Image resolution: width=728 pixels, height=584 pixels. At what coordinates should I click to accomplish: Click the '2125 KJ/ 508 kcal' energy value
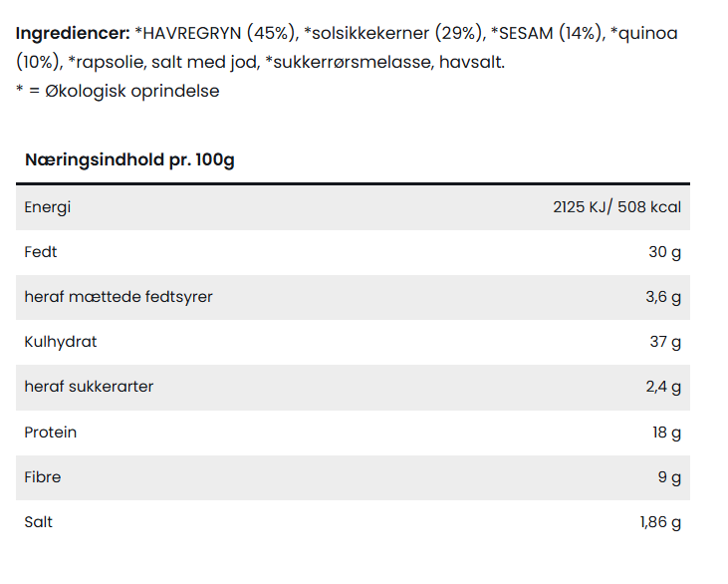616,207
